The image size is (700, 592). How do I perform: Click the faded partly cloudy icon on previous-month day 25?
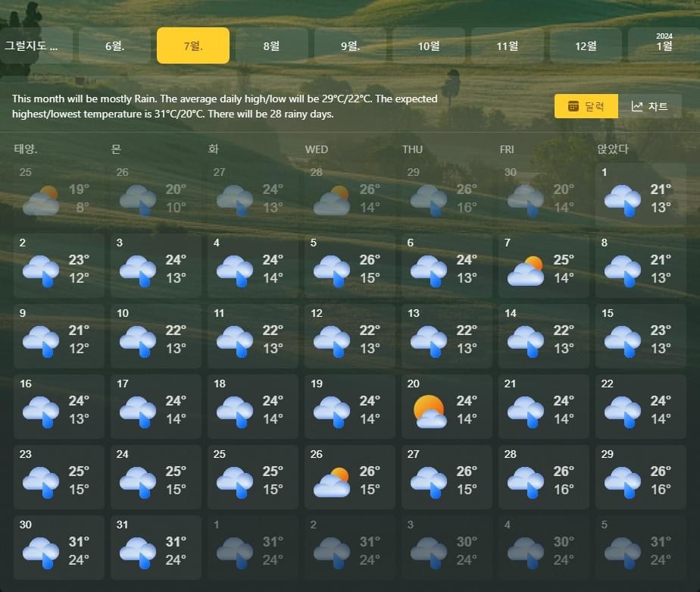point(41,201)
